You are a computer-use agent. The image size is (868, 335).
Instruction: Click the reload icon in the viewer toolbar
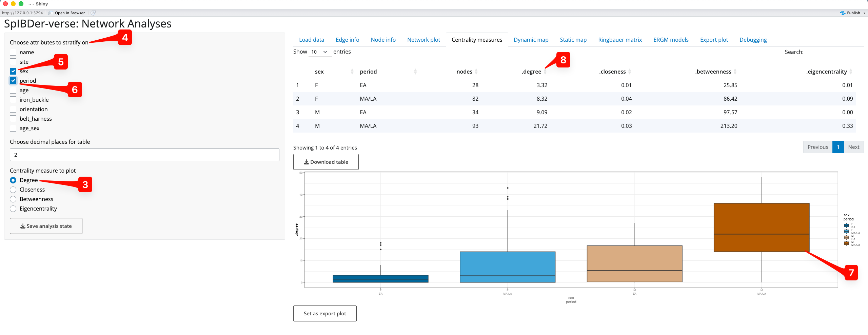point(93,13)
